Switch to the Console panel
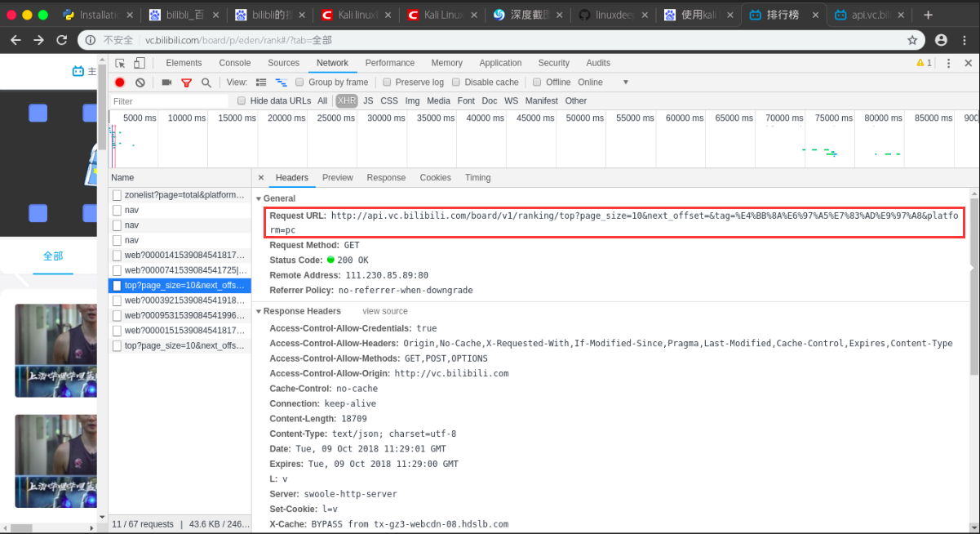The height and width of the screenshot is (534, 980). pyautogui.click(x=235, y=63)
